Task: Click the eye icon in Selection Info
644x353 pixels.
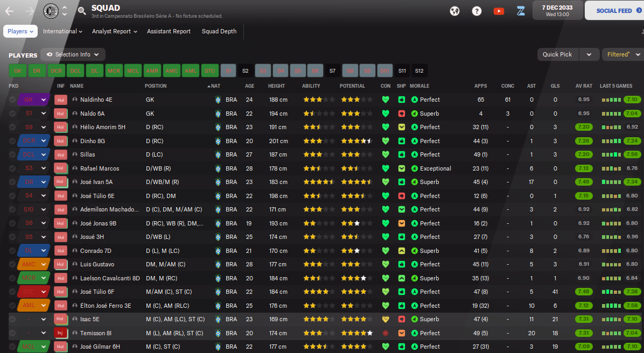Action: pos(50,54)
